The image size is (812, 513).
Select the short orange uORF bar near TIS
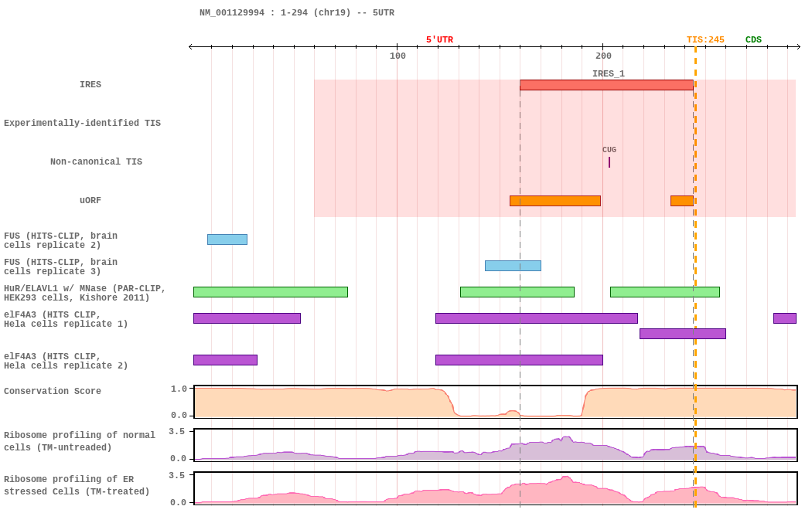point(682,201)
